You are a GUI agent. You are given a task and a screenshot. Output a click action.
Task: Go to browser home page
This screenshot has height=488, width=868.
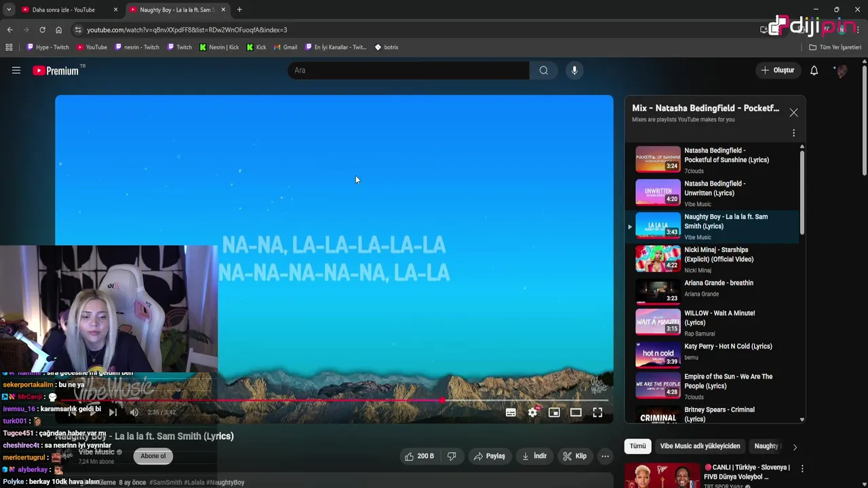(59, 30)
